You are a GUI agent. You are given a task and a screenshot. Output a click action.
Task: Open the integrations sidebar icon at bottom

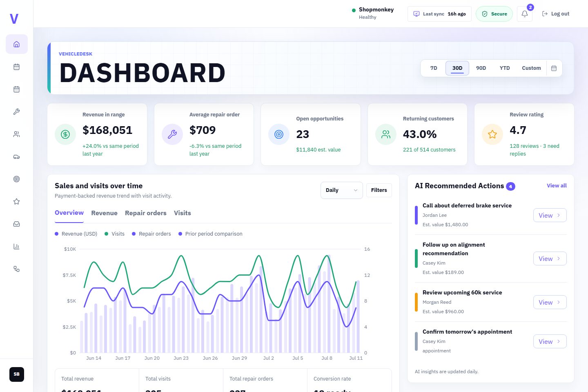click(16, 269)
